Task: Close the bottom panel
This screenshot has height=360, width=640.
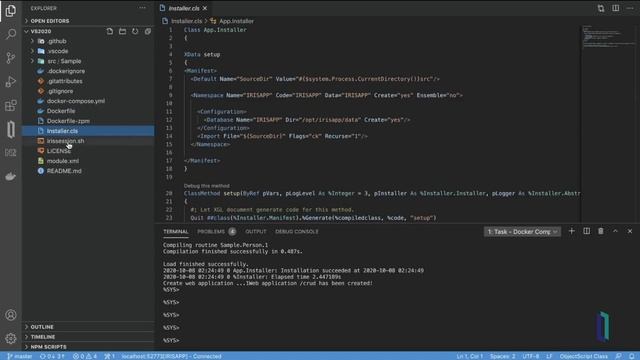Action: (630, 231)
